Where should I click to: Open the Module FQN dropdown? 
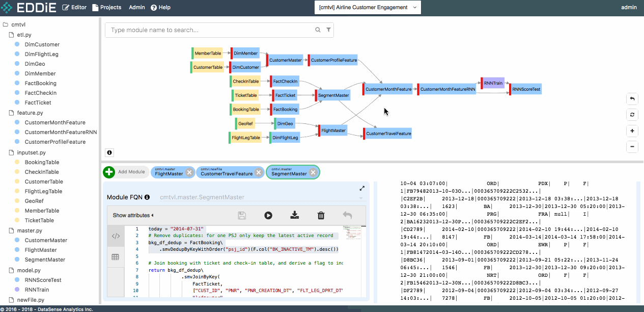click(361, 197)
